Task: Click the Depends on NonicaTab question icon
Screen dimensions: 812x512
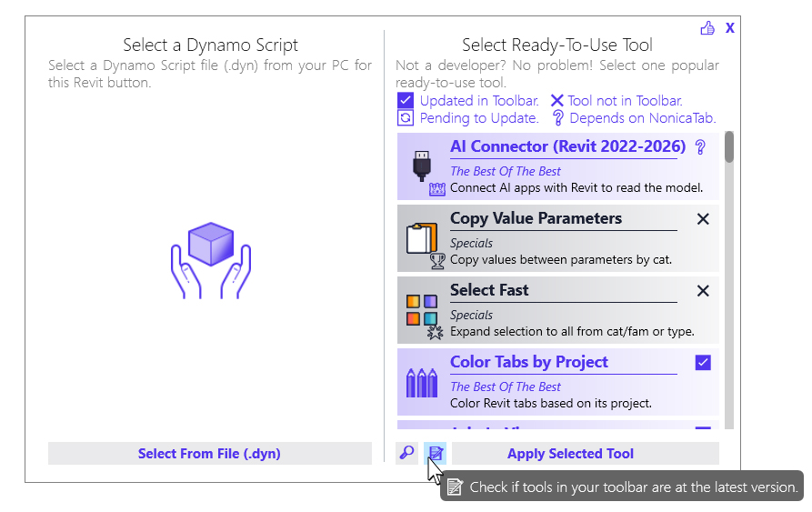Action: 557,118
